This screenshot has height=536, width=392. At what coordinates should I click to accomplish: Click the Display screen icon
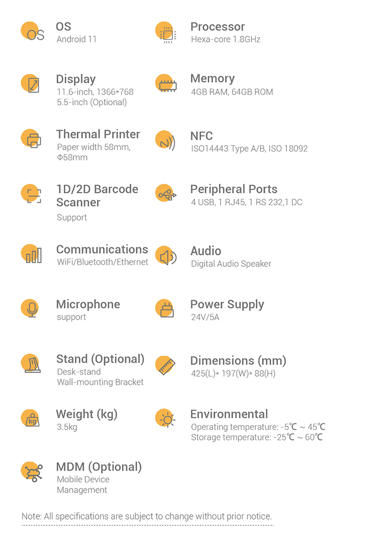(31, 84)
